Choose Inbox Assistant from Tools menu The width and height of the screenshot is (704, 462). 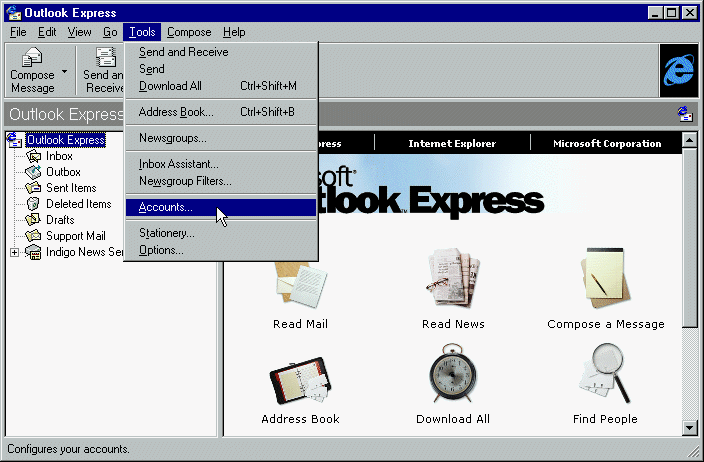(221, 164)
